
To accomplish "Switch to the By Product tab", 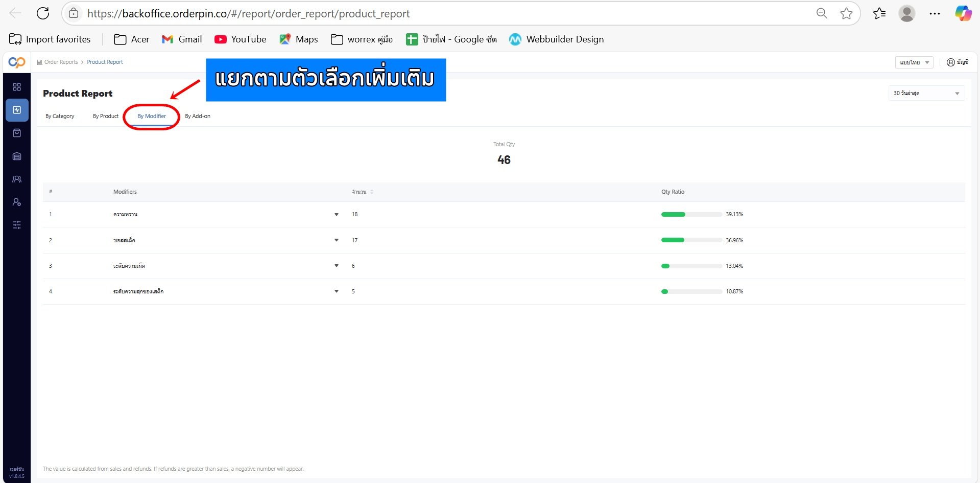I will 106,116.
